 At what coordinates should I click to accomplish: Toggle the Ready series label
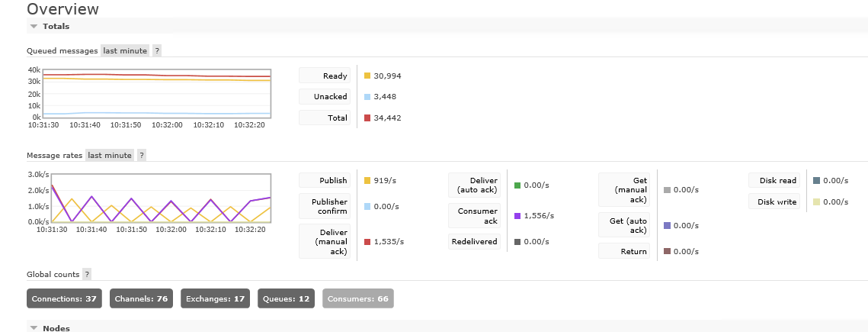tap(325, 76)
